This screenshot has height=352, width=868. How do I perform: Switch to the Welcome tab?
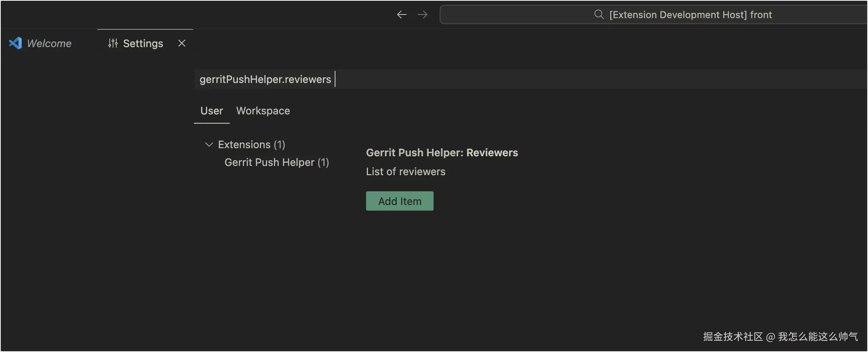pyautogui.click(x=49, y=43)
